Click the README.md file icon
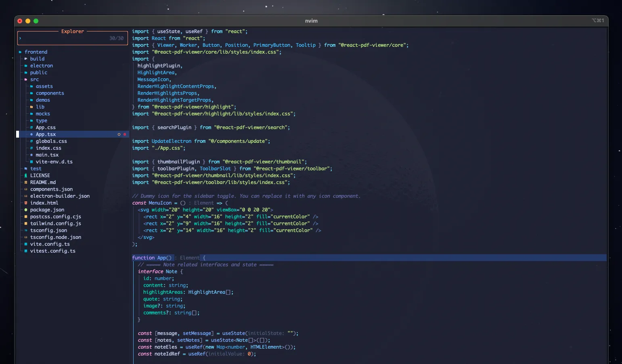 tap(26, 182)
